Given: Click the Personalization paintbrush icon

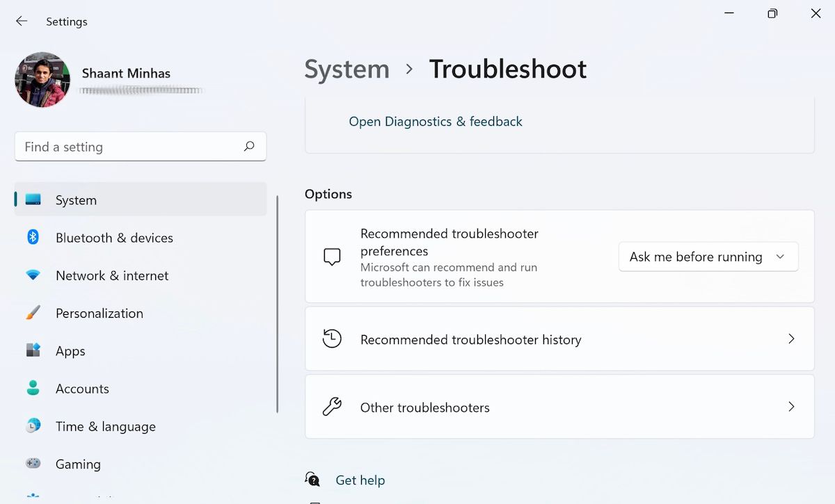Looking at the screenshot, I should point(33,313).
